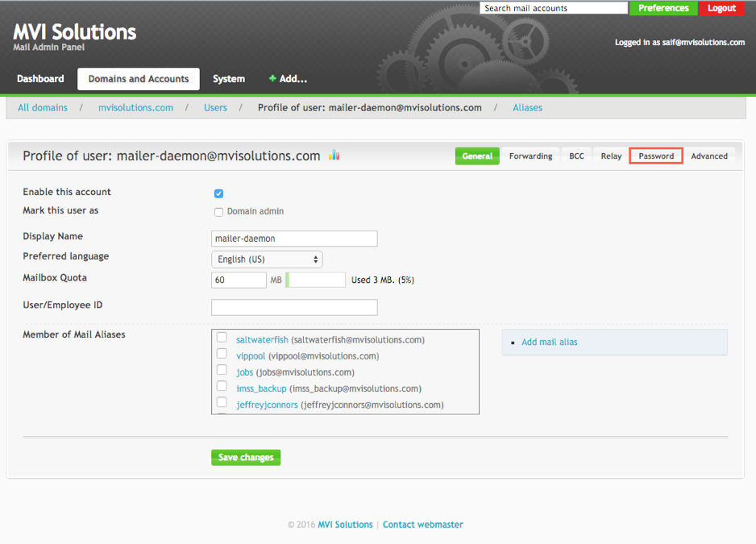
Task: Open the usage statistics bar chart icon
Action: tap(334, 155)
